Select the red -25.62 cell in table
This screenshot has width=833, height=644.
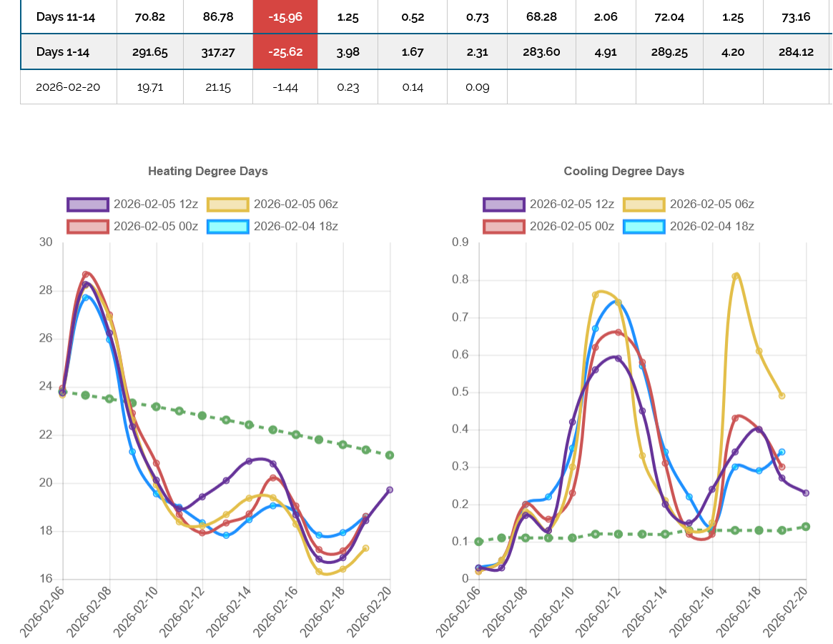(x=285, y=52)
